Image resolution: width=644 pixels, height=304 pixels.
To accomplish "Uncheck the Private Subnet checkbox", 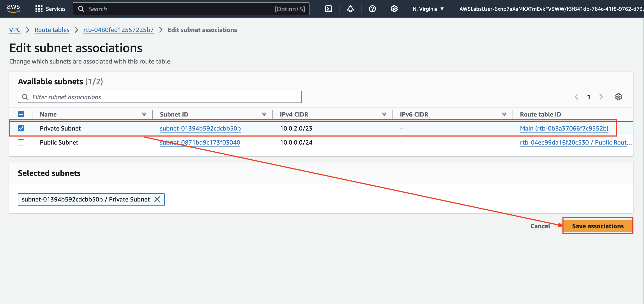I will (x=21, y=128).
